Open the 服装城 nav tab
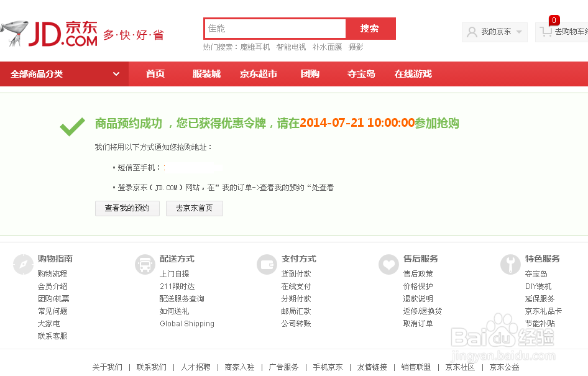588x376 pixels. coord(206,74)
